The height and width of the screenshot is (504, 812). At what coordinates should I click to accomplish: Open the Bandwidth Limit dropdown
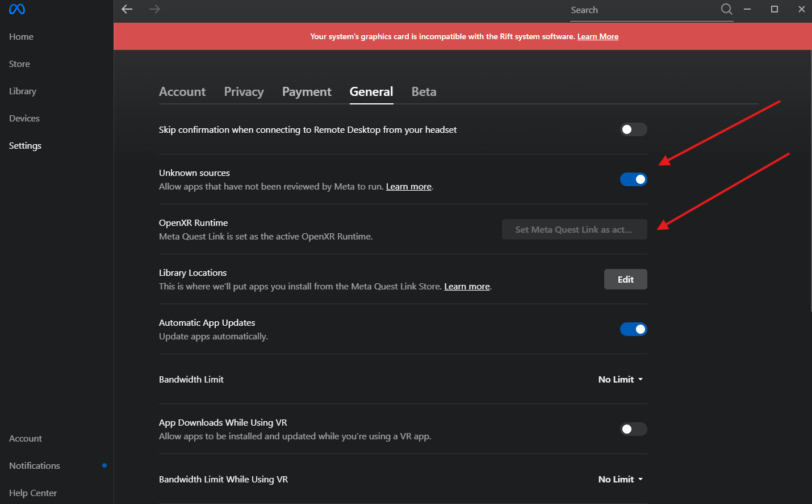[x=621, y=379]
